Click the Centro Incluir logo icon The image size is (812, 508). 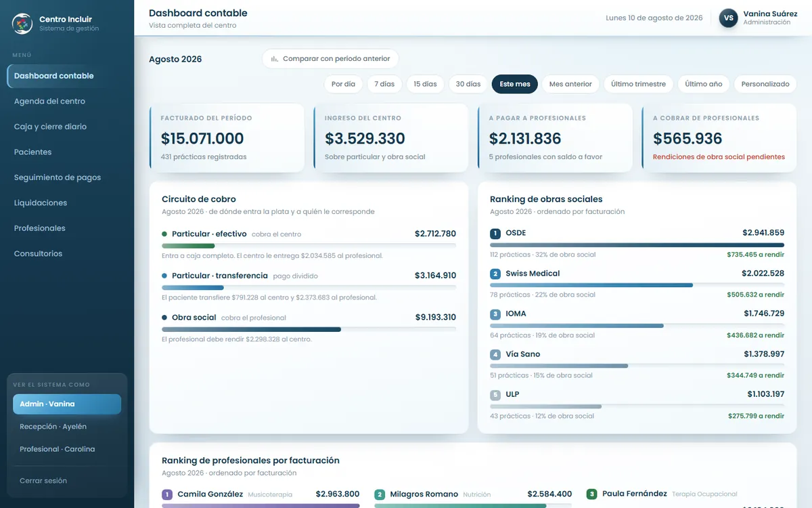point(22,24)
